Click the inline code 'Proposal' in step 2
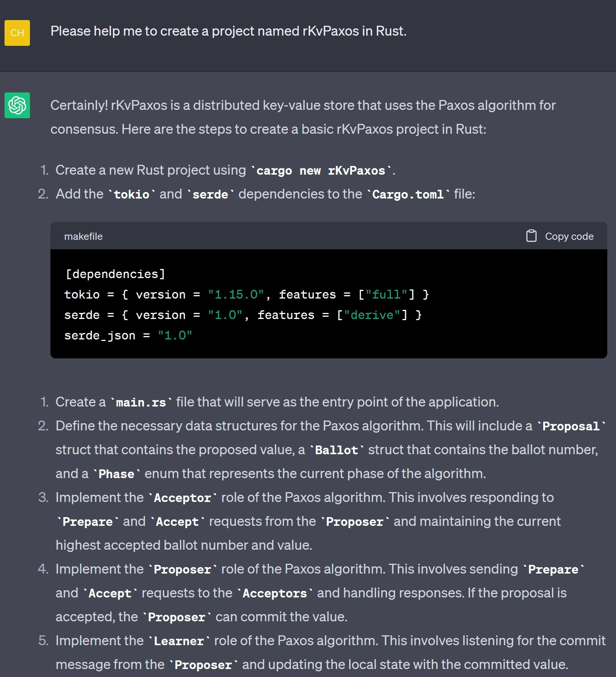Screen dimensions: 616x677 pyautogui.click(x=571, y=426)
